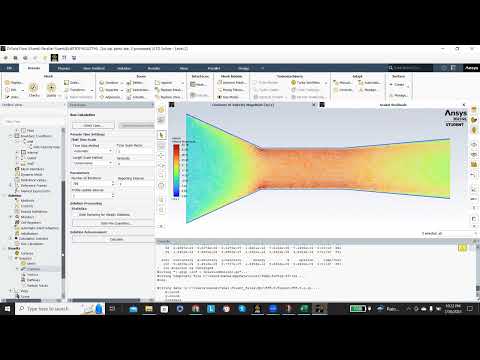Click the console vertical scrollbar

click(477, 272)
